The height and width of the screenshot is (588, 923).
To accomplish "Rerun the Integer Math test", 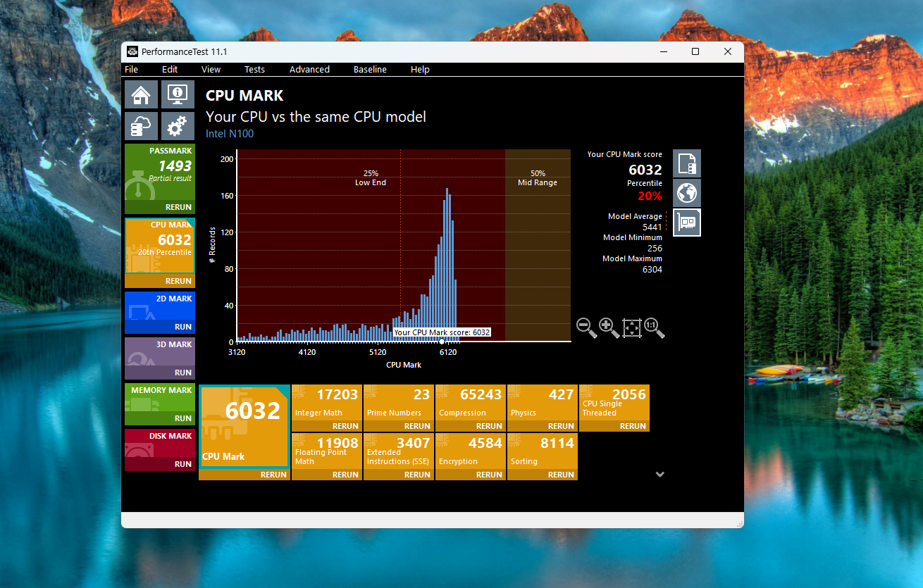I will click(345, 426).
